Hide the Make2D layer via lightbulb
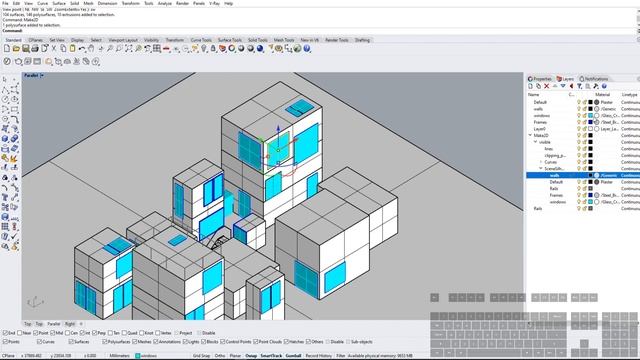Viewport: 640px width, 360px height. 578,136
